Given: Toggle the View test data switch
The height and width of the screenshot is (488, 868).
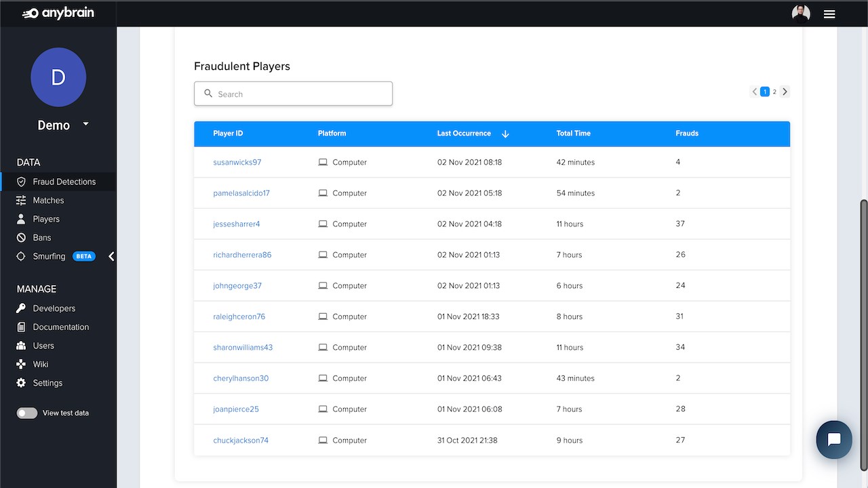Looking at the screenshot, I should tap(27, 413).
